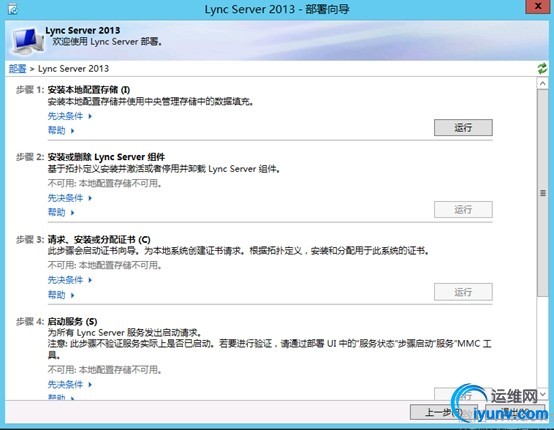Select step 1 title 安装本地配置存储 (I)
This screenshot has height=430, width=554.
89,90
